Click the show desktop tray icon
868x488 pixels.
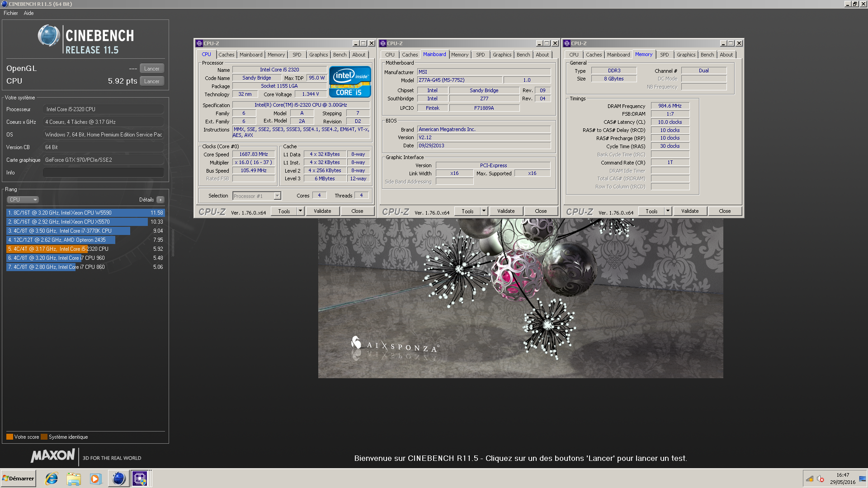(x=863, y=479)
